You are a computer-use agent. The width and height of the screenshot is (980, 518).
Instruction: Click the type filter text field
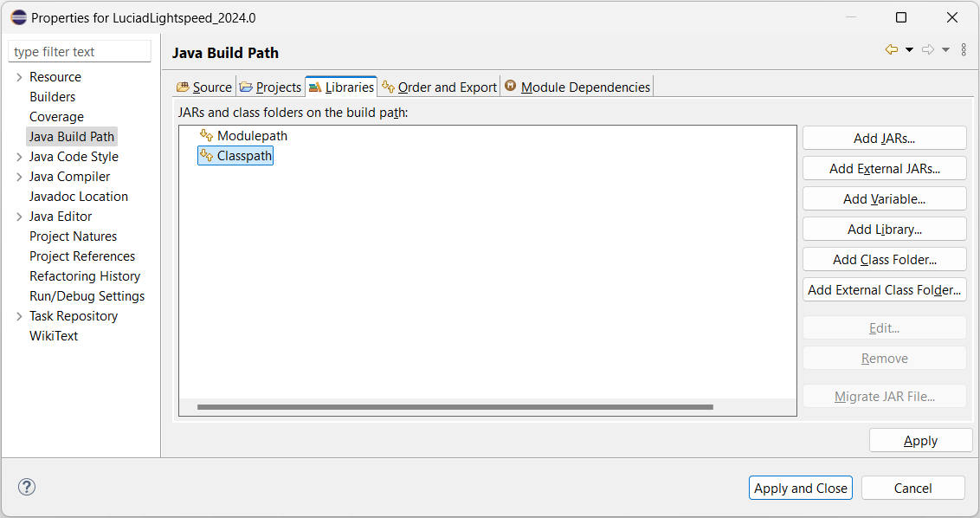80,51
